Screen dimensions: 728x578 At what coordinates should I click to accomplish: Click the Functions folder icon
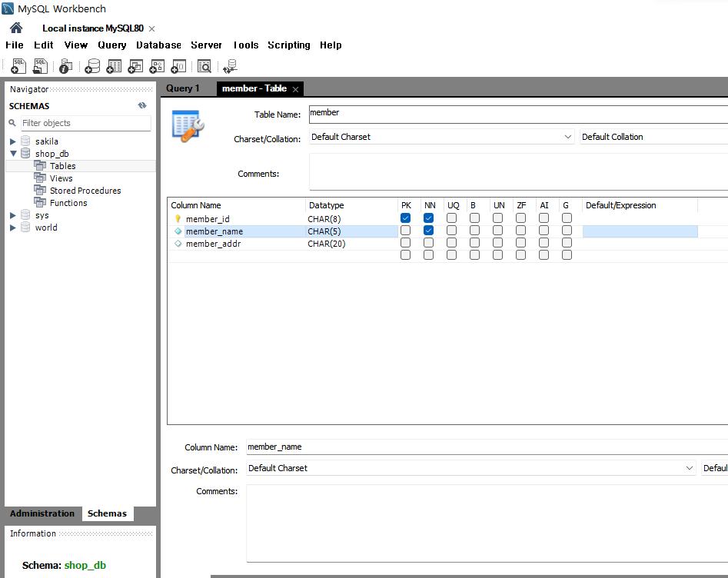pos(40,202)
